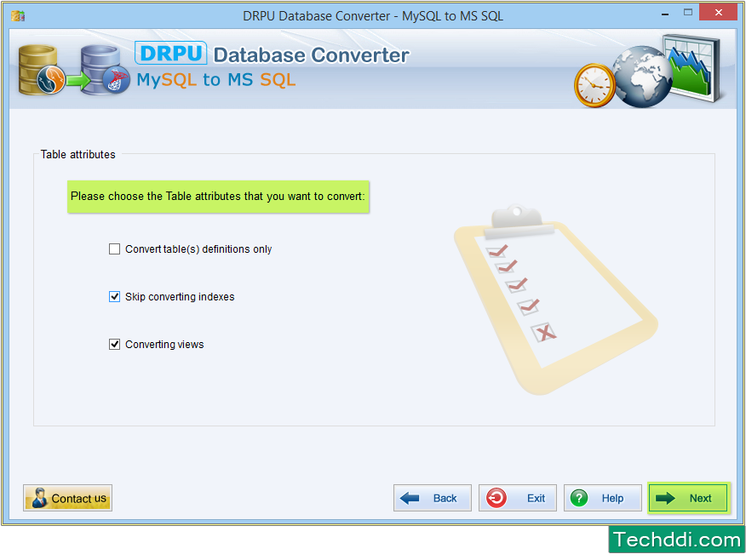Check 'Convert table(s) definitions only' checkbox
This screenshot has width=746, height=560.
pyautogui.click(x=114, y=249)
